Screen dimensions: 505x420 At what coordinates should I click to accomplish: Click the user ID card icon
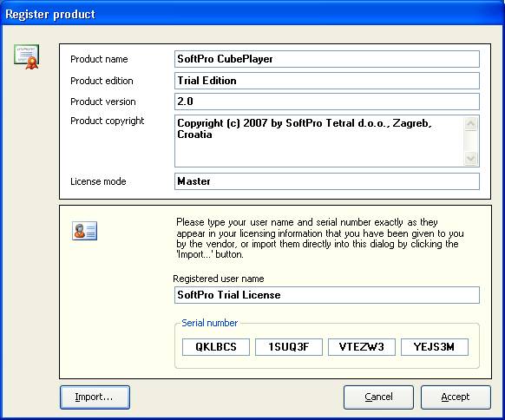point(84,231)
